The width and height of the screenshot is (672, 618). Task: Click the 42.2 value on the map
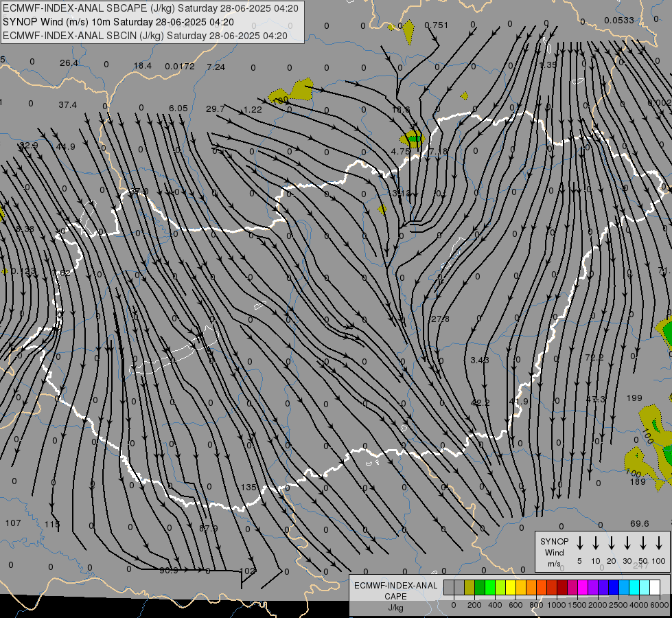click(x=480, y=402)
